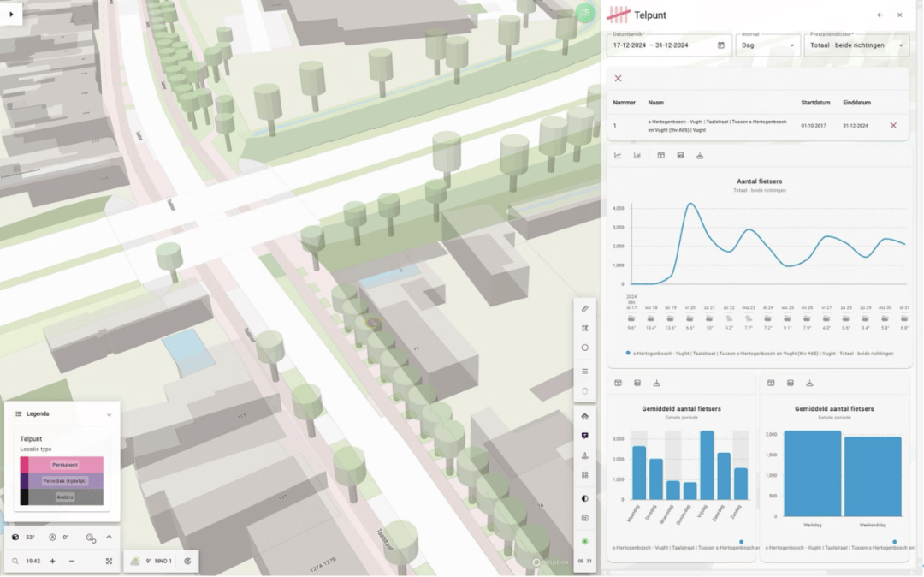
Task: Click the home view icon
Action: (585, 417)
